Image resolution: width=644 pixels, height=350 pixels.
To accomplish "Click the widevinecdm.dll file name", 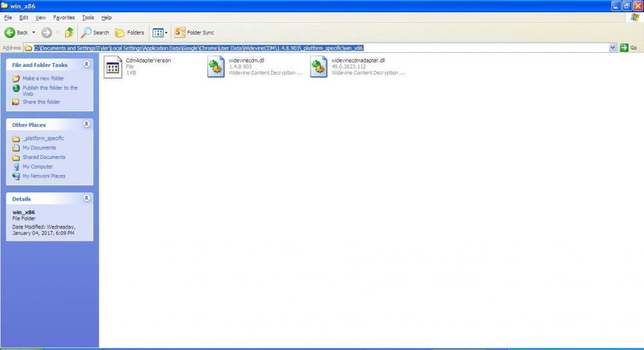I will tap(247, 60).
